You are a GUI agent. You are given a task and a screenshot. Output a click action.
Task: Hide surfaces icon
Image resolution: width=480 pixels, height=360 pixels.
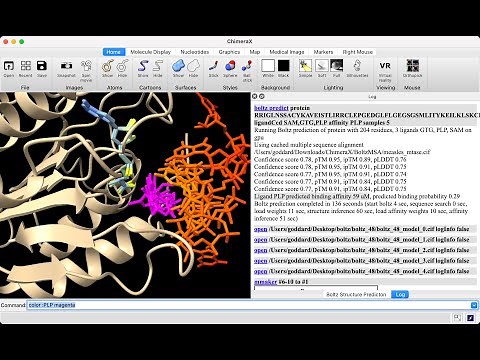click(x=193, y=66)
